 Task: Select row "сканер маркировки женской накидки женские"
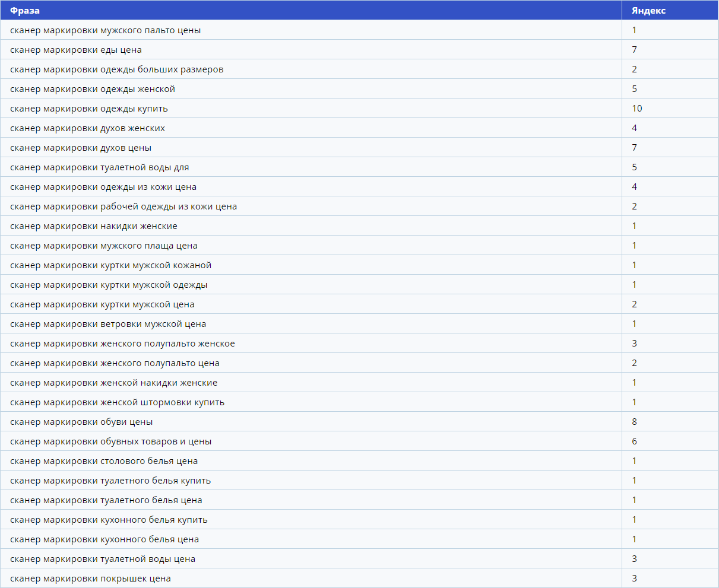[359, 383]
